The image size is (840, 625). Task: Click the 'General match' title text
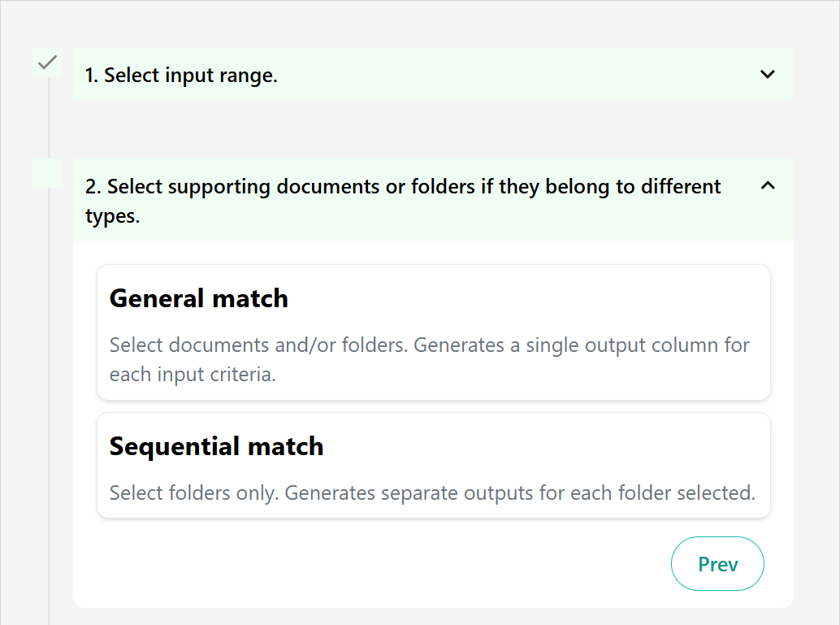198,298
